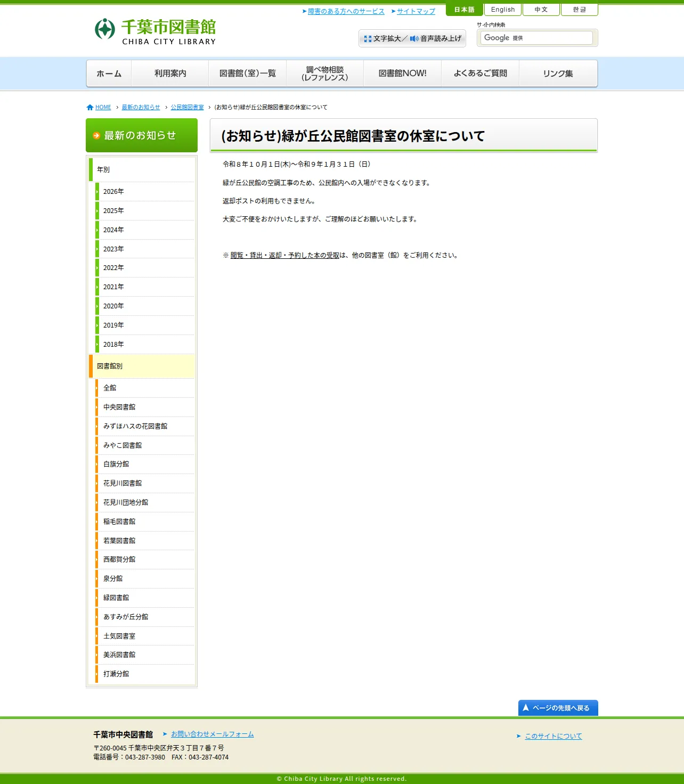Select 美浜図書館 in the library list
The image size is (684, 784).
tap(145, 655)
